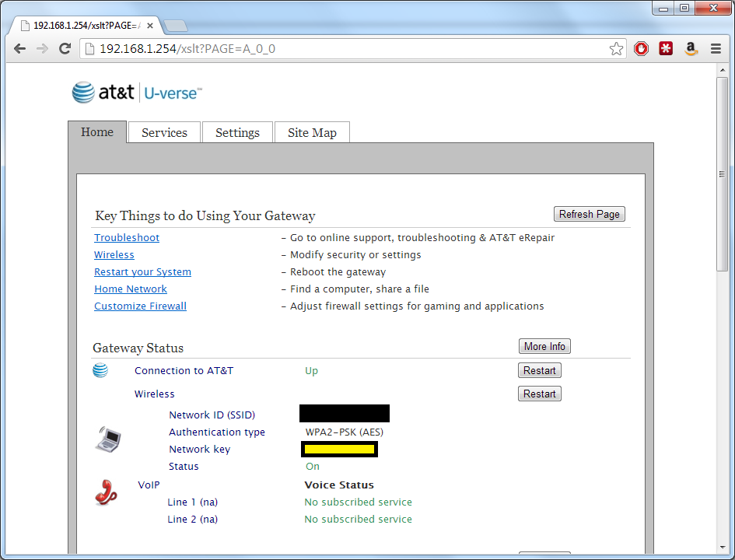Screen dimensions: 735x560
Task: Click the 'Gateway Status' heading
Action: (138, 348)
